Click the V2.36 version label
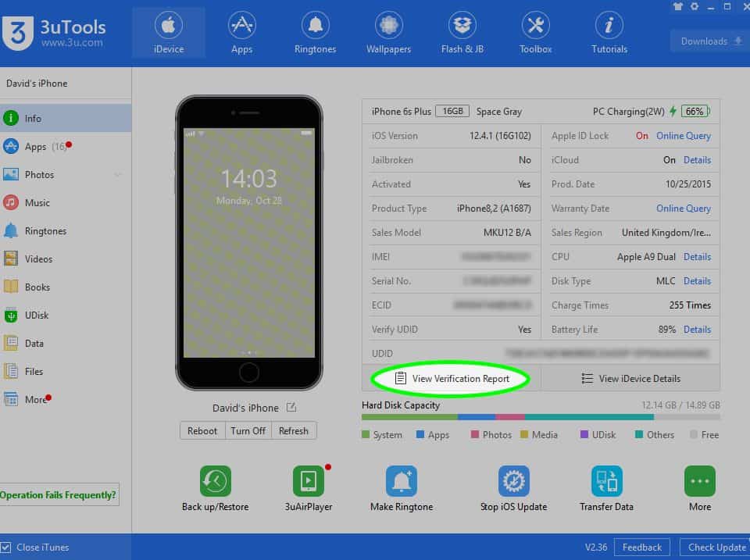The image size is (750, 560). coord(596,547)
